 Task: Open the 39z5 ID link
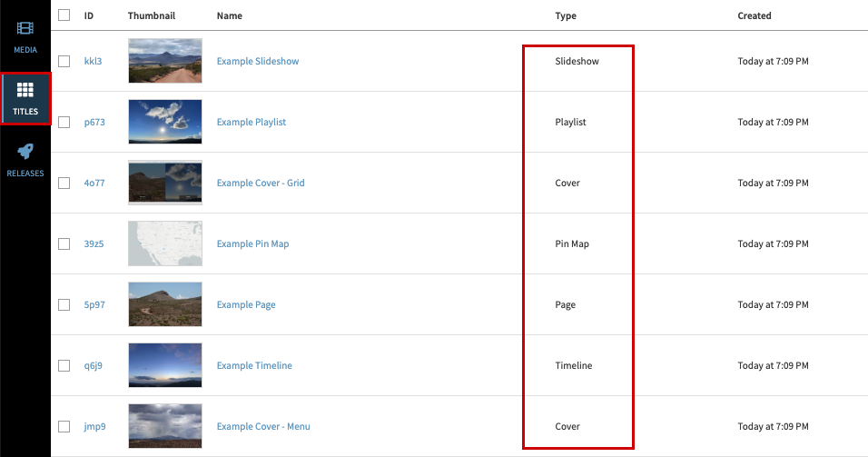[94, 243]
